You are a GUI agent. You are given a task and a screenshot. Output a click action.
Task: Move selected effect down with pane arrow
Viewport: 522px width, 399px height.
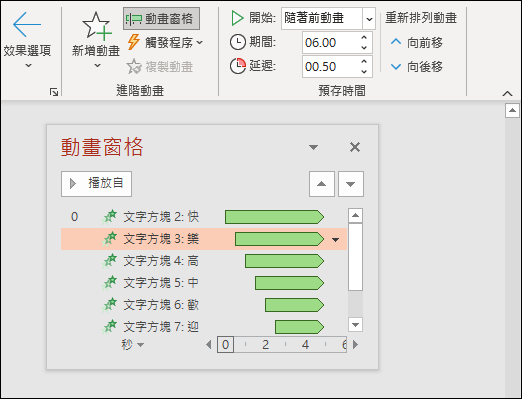[x=351, y=184]
